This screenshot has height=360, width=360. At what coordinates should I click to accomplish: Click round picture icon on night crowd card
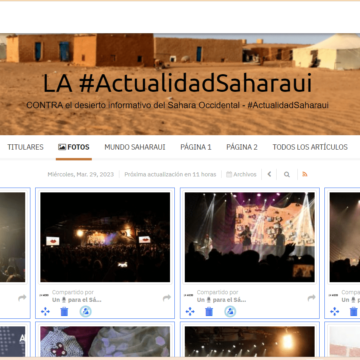point(86,311)
